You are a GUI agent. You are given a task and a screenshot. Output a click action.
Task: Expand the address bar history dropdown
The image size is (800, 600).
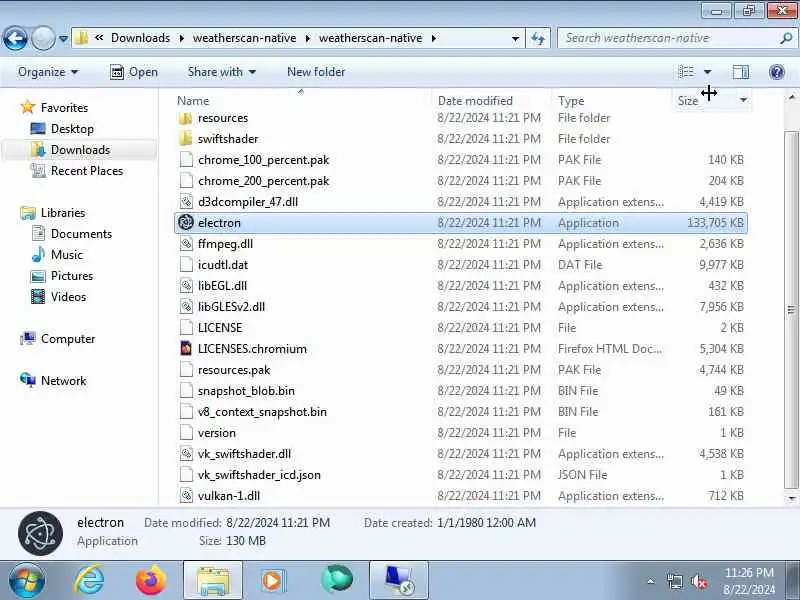(515, 38)
